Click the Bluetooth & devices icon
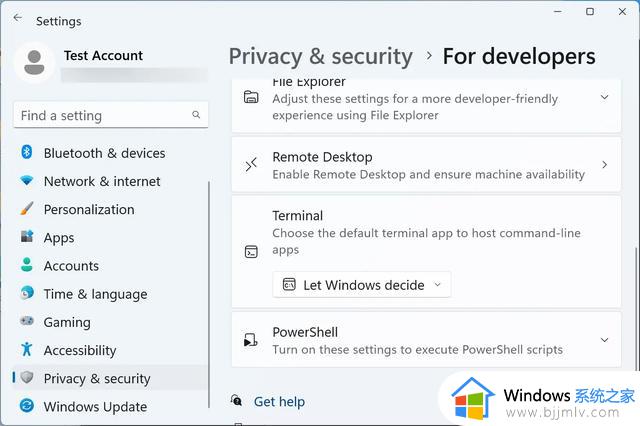The height and width of the screenshot is (426, 640). coord(27,152)
